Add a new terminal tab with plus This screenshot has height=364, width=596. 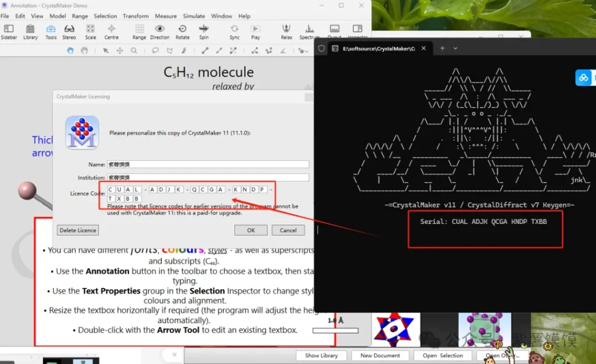pyautogui.click(x=442, y=48)
